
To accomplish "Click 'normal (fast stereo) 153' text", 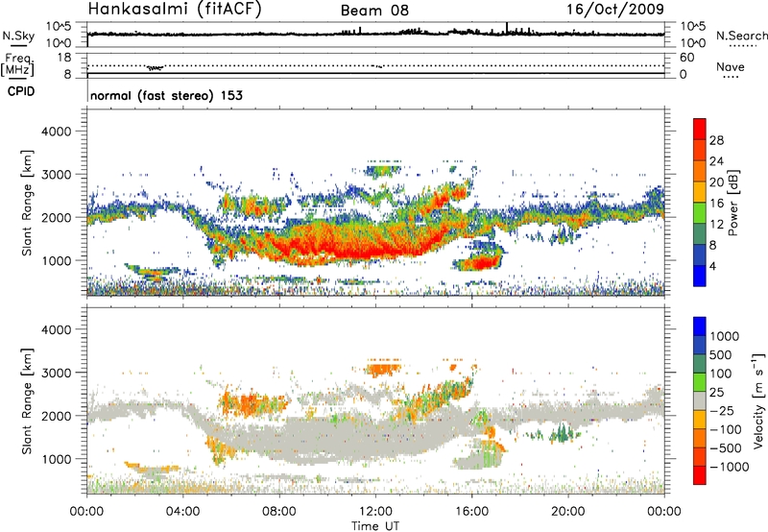I will [x=166, y=95].
